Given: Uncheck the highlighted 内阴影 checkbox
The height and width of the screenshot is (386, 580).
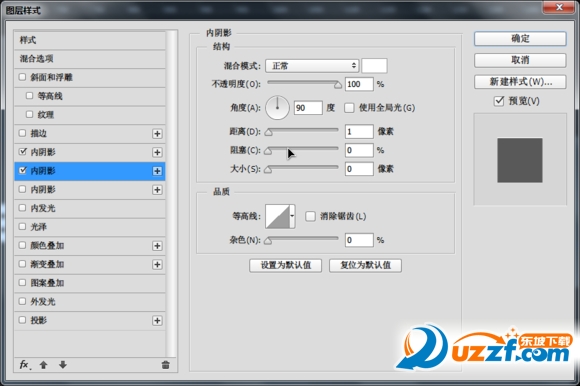Looking at the screenshot, I should click(x=23, y=170).
